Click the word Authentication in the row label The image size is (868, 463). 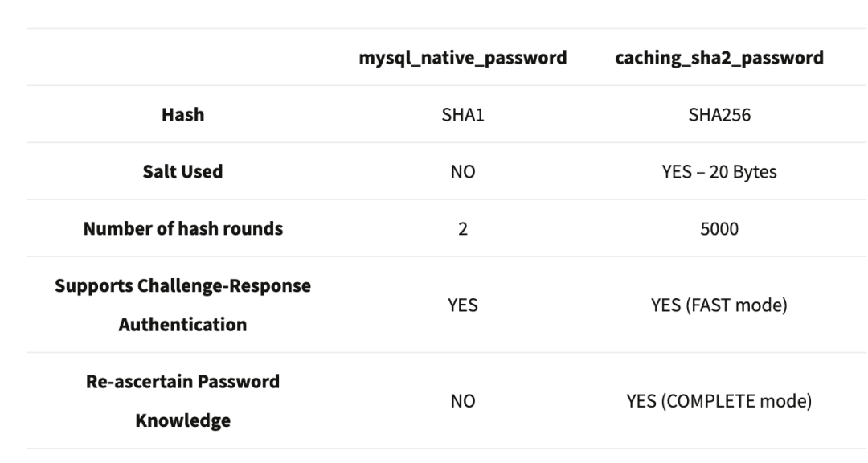(x=183, y=325)
